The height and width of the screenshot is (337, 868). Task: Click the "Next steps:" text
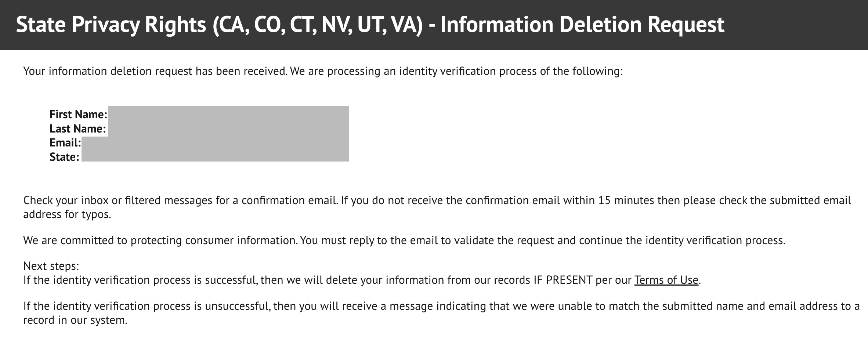click(51, 266)
